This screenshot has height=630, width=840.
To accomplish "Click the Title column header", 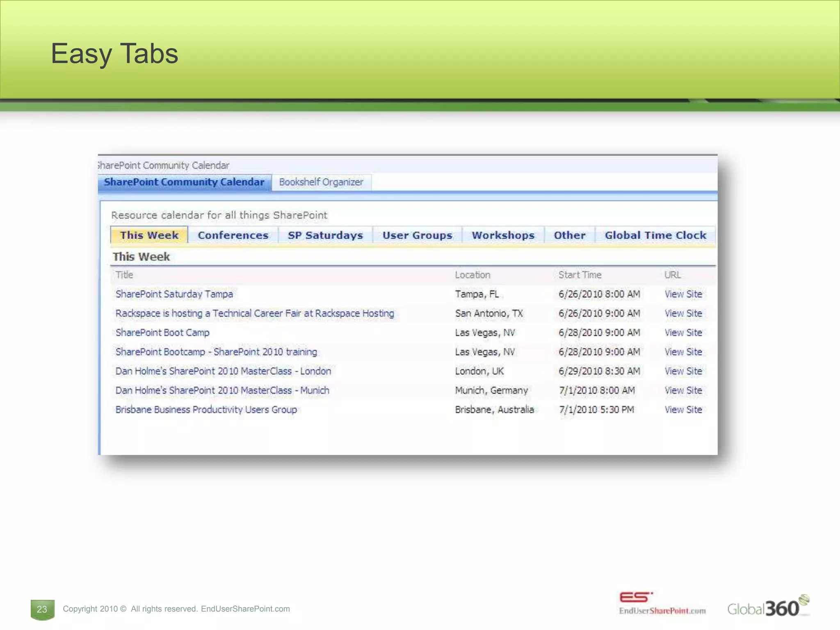I will pos(124,275).
